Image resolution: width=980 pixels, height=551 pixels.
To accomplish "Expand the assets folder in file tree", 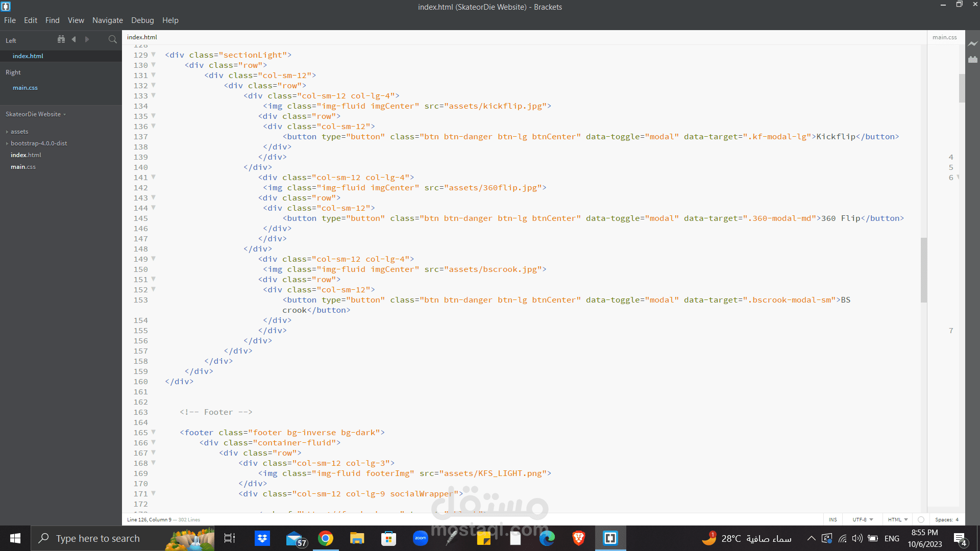I will click(19, 132).
